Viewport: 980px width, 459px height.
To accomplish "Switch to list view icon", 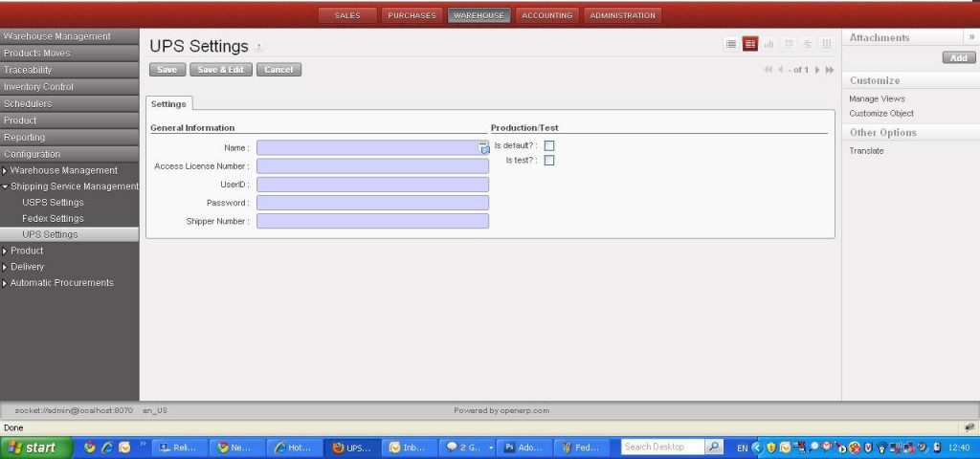I will (x=730, y=44).
